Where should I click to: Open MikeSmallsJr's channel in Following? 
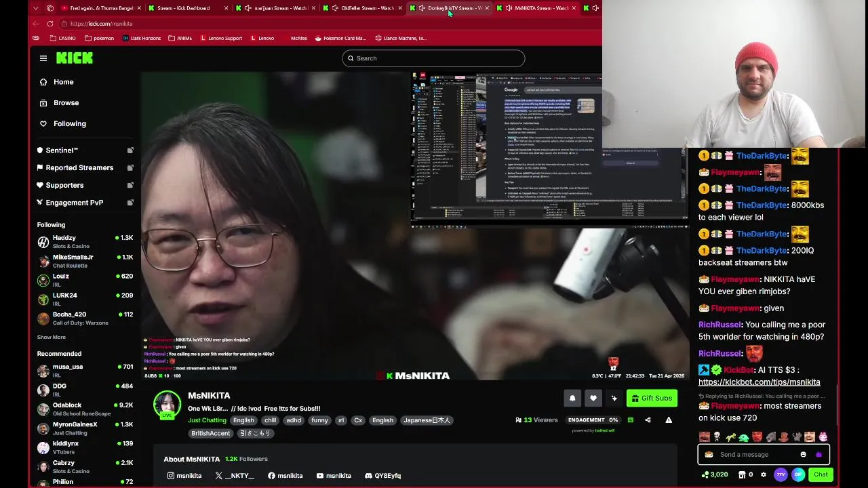coord(85,261)
